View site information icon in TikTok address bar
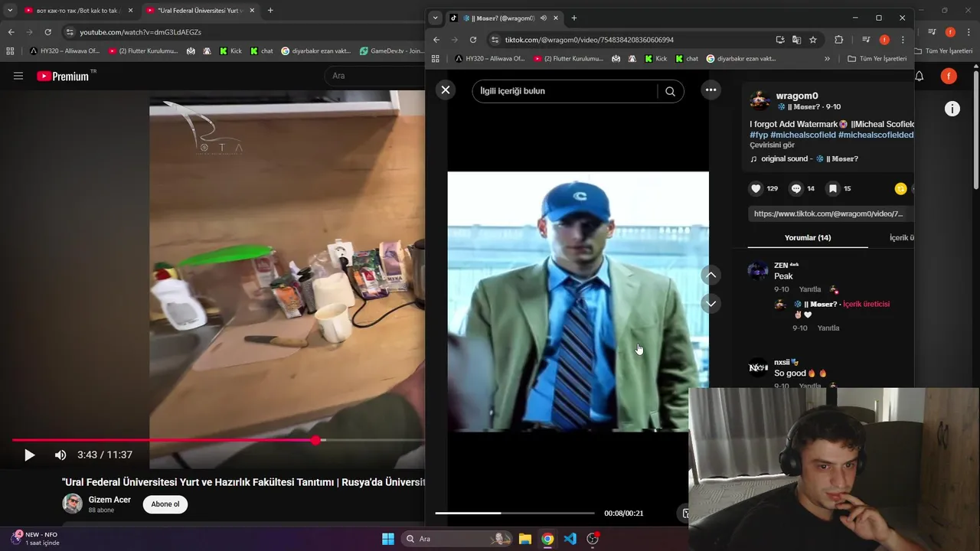 click(x=495, y=40)
